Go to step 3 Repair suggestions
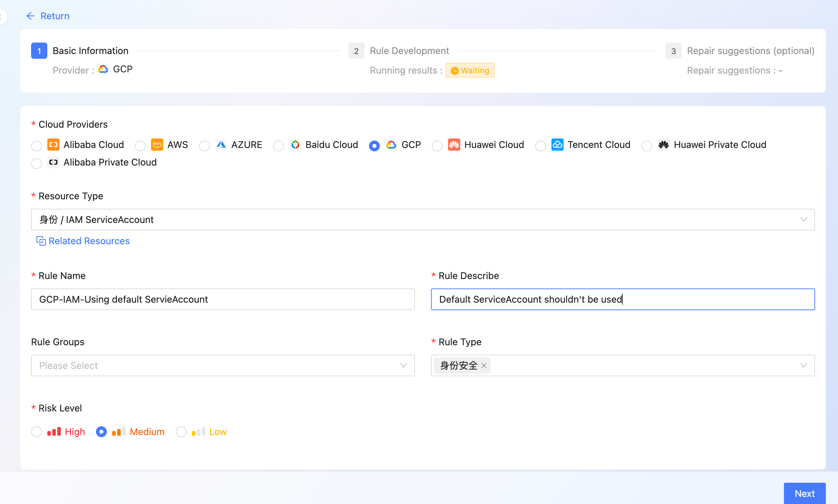 click(751, 51)
